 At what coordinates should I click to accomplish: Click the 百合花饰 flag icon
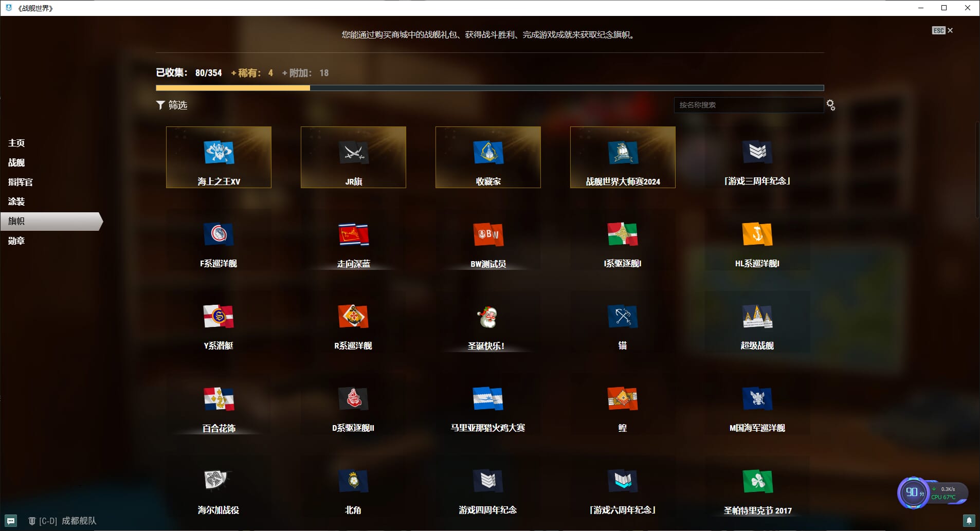(x=219, y=399)
